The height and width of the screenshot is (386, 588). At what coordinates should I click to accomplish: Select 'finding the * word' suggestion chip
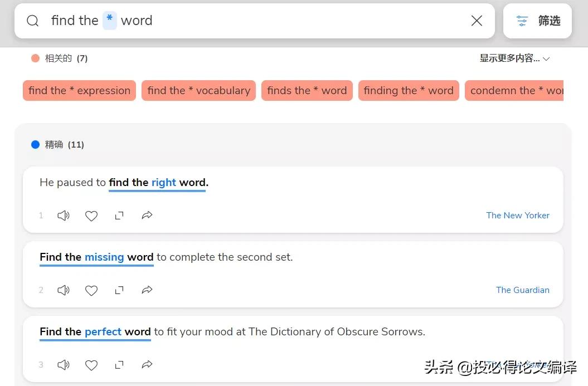[x=409, y=91]
